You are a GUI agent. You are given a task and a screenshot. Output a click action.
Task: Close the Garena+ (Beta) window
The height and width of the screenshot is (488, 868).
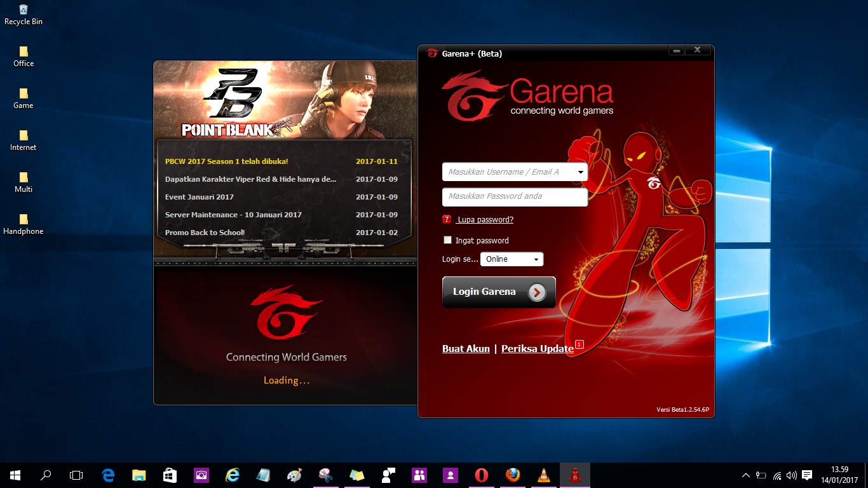[698, 50]
